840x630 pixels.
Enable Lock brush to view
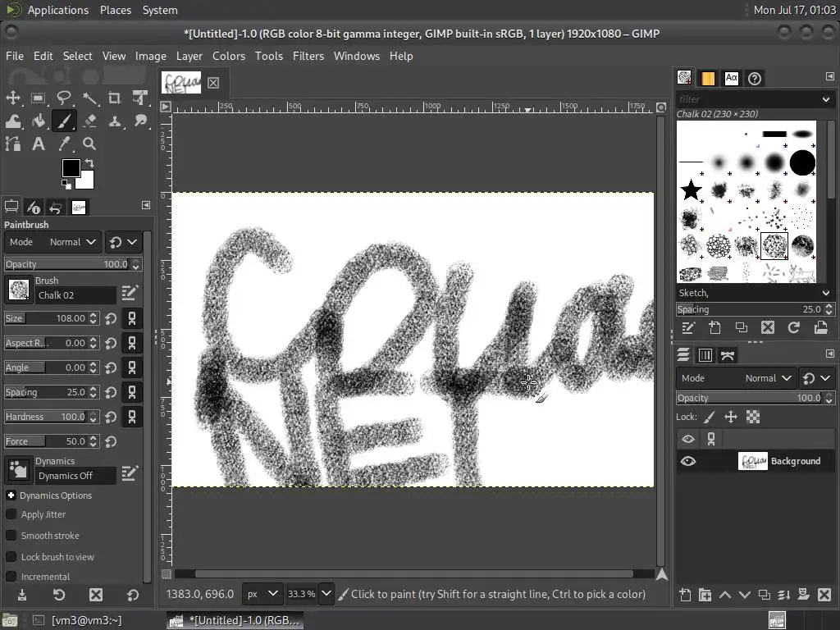coord(11,557)
